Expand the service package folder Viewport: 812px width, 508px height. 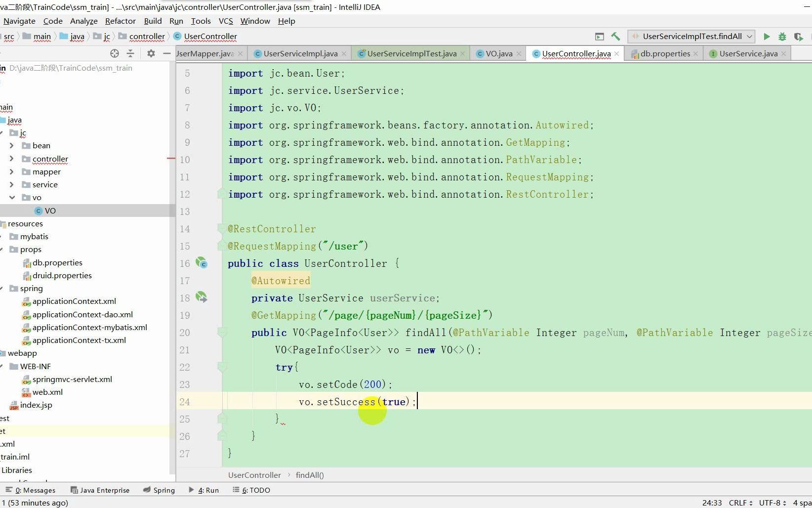11,184
